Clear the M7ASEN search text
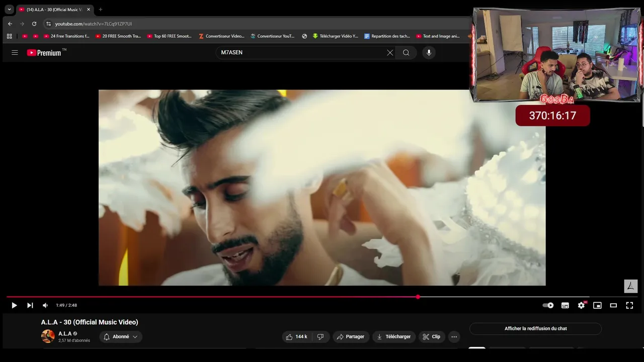Viewport: 644px width, 362px height. (390, 52)
